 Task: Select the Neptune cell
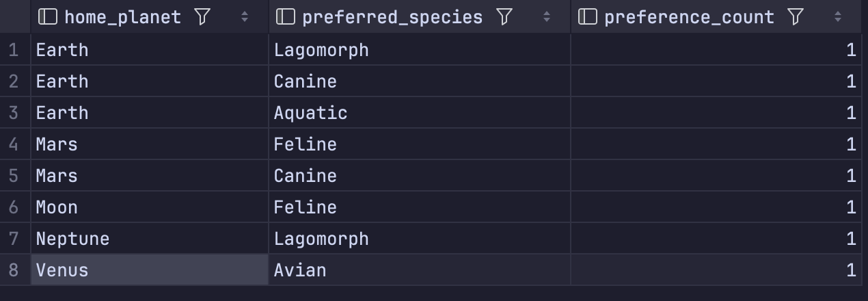point(150,239)
